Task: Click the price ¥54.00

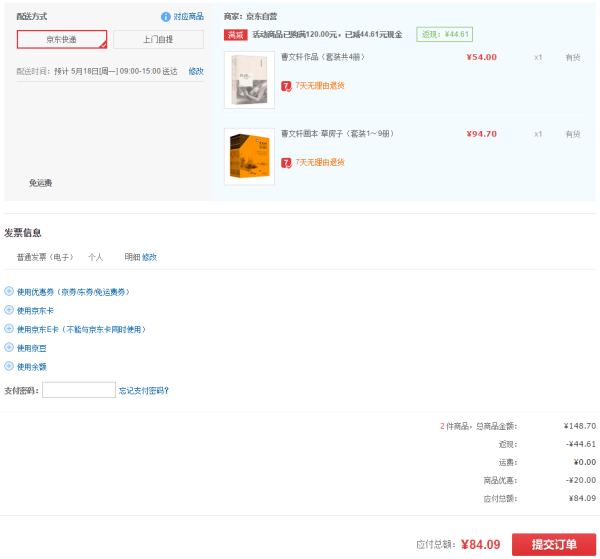Action: coord(481,57)
